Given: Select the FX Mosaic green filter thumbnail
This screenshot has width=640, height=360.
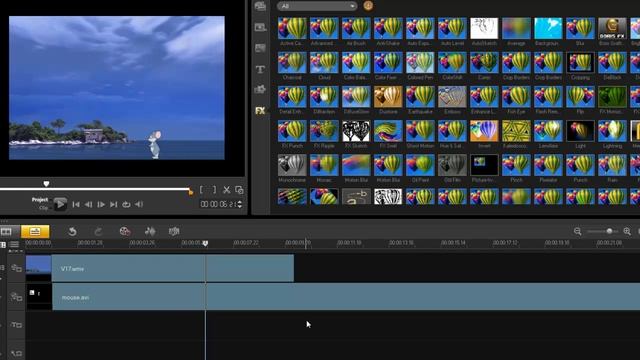Looking at the screenshot, I should pyautogui.click(x=612, y=97).
